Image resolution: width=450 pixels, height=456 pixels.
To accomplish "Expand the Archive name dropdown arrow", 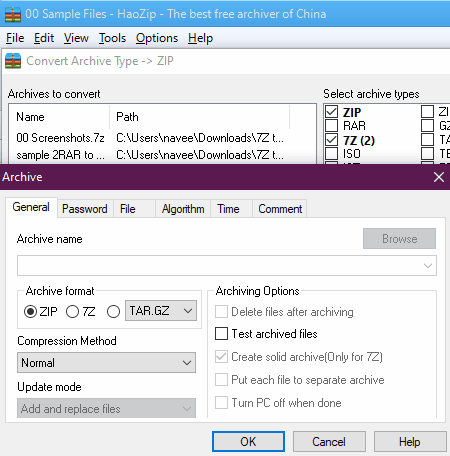I will coord(428,266).
